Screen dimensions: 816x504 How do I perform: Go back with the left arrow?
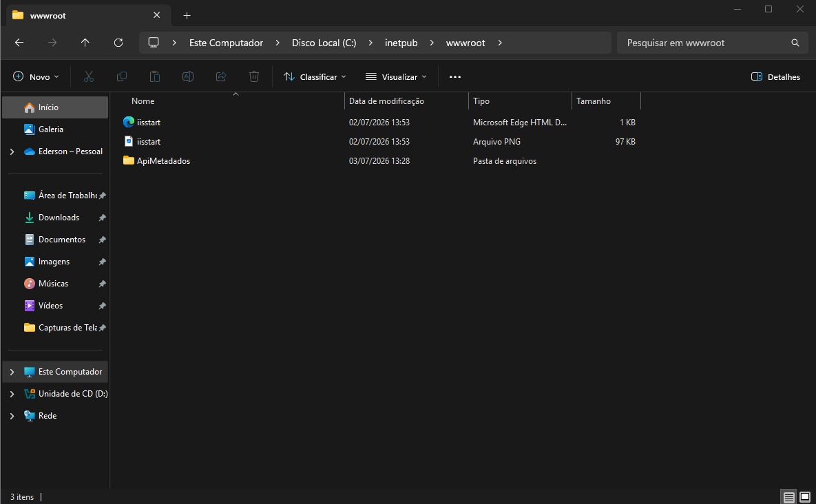click(x=19, y=43)
